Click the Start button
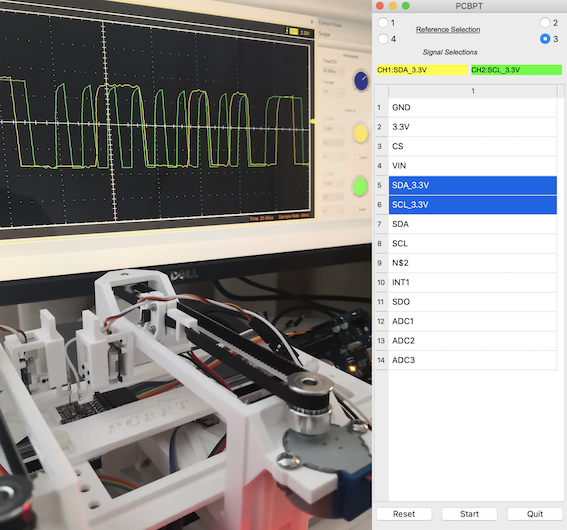The width and height of the screenshot is (567, 530). tap(469, 514)
